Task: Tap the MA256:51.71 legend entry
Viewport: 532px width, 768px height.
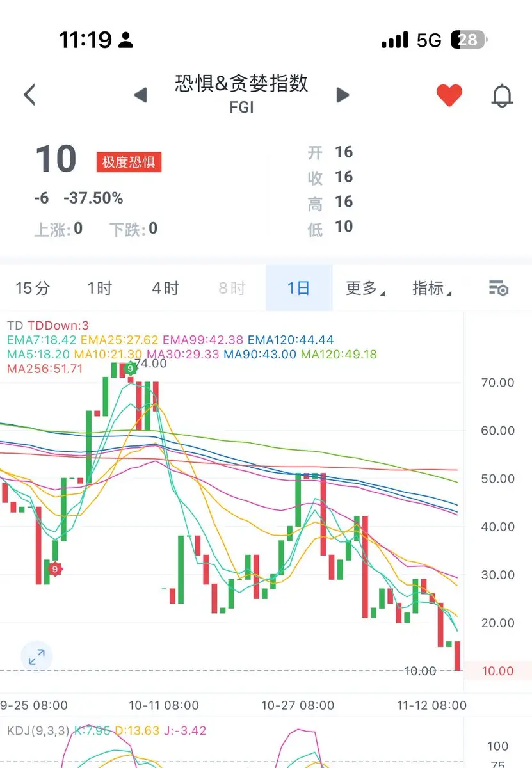Action: [x=45, y=369]
